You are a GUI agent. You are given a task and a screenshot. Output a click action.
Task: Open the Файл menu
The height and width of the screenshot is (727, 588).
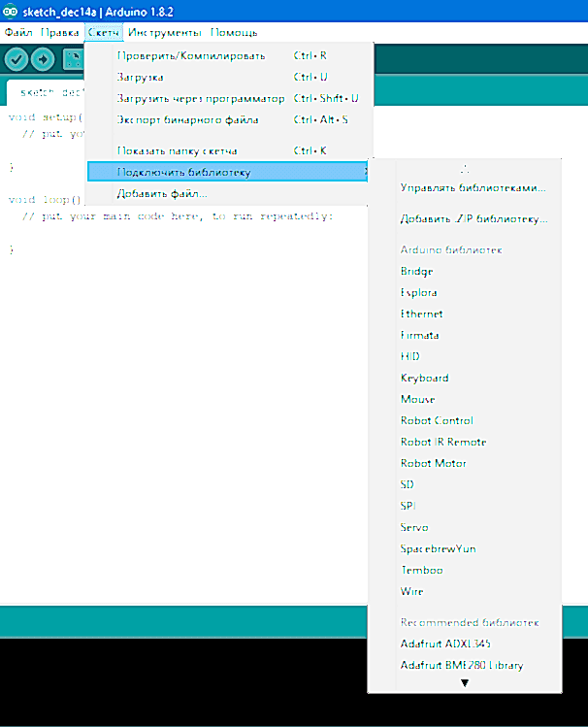coord(18,33)
